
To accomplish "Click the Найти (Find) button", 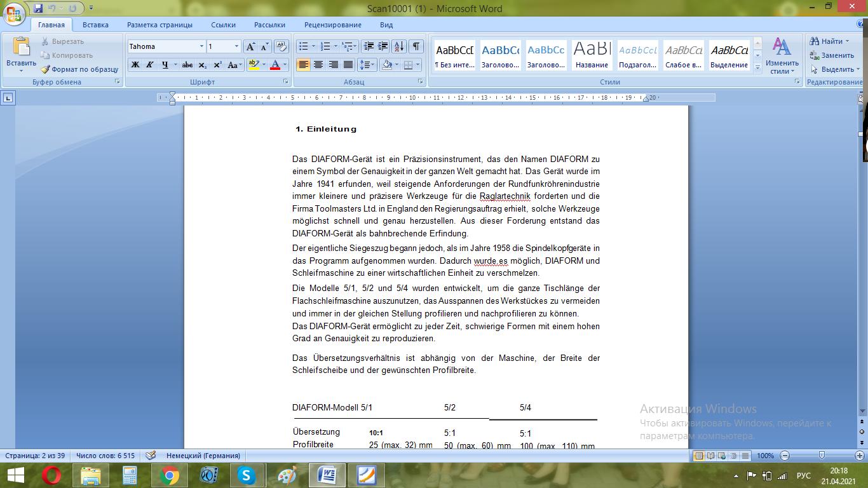I will coord(829,41).
